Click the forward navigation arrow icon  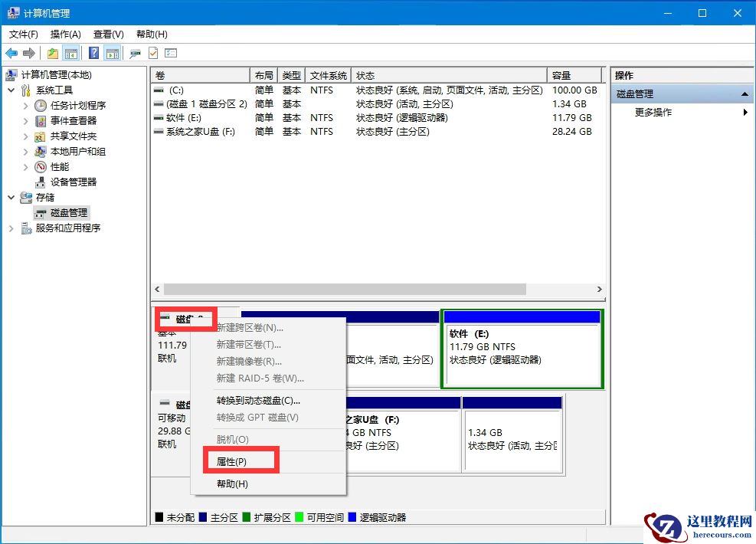point(28,52)
